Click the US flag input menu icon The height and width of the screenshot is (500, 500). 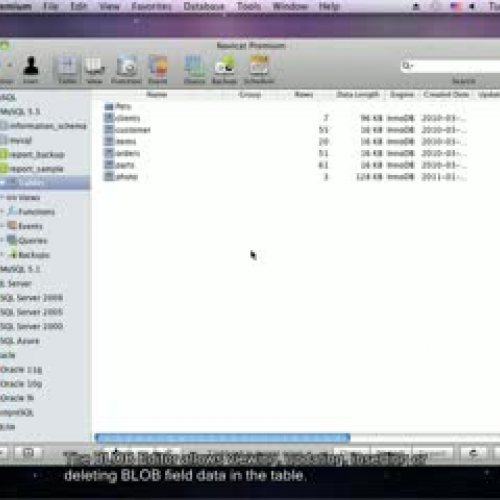coord(455,6)
